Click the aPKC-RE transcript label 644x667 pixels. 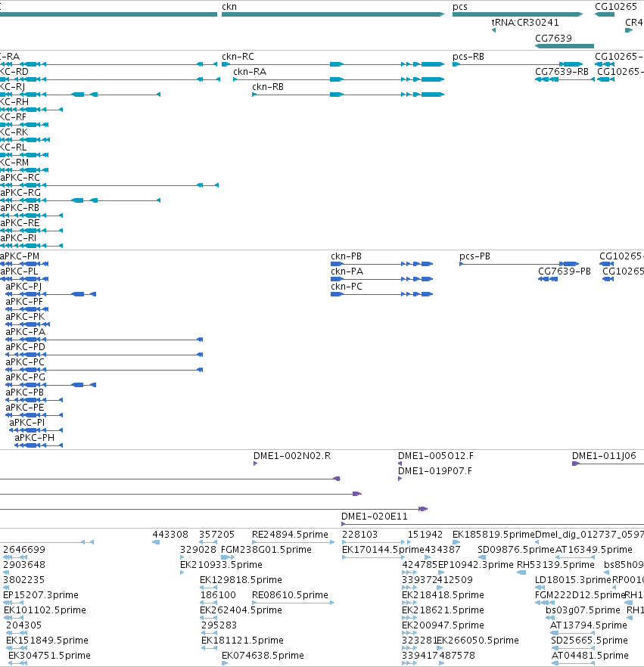click(20, 223)
